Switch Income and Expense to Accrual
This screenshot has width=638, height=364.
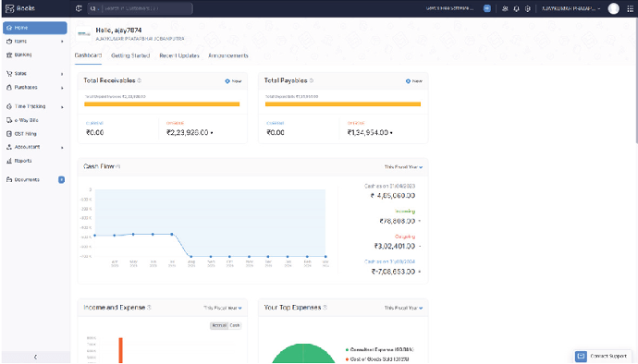coord(219,325)
